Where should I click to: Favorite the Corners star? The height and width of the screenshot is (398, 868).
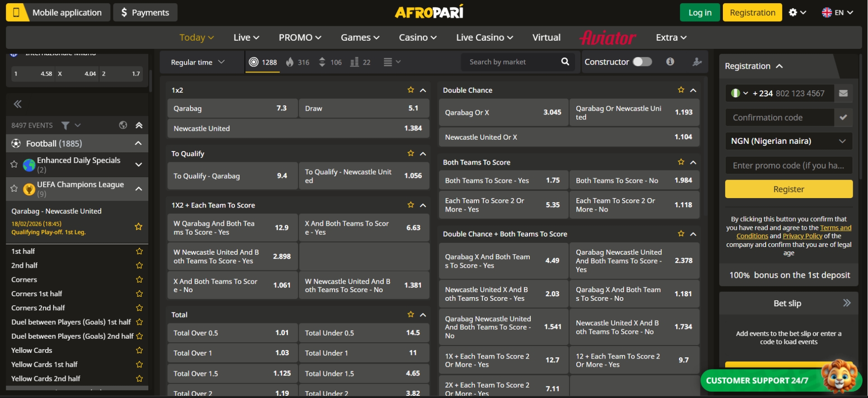pyautogui.click(x=139, y=280)
